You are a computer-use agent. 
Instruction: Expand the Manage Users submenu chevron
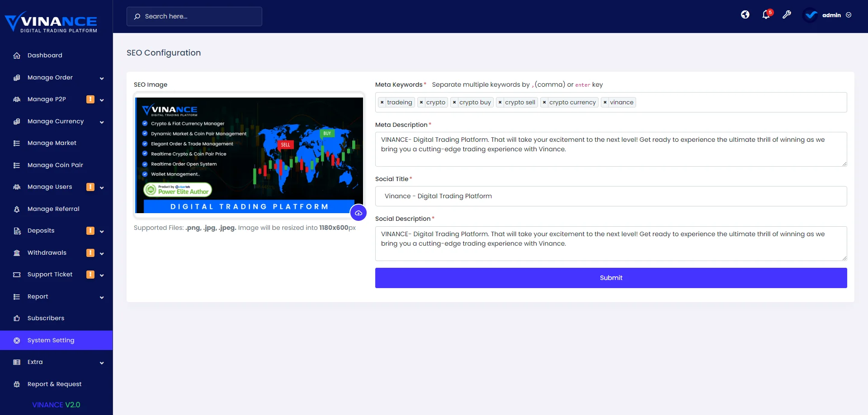coord(102,187)
